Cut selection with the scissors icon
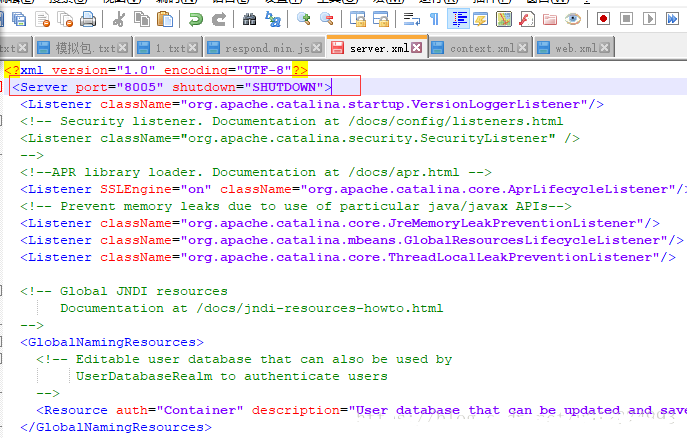This screenshot has height=438, width=687. pos(118,19)
